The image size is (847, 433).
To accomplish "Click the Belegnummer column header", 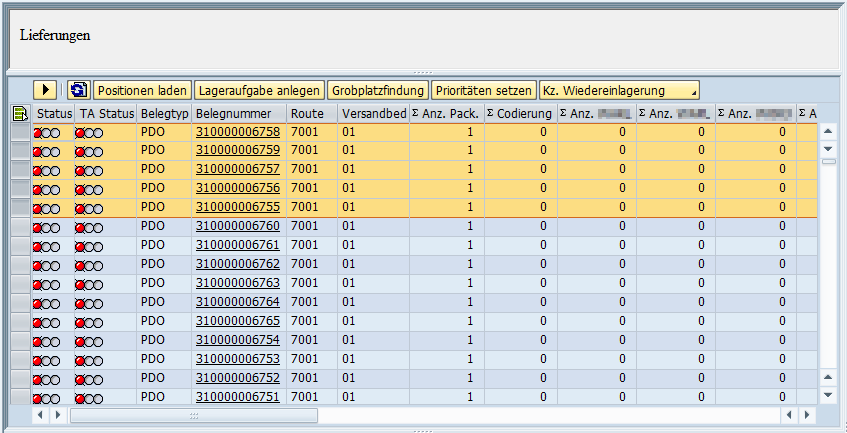I will pos(238,114).
